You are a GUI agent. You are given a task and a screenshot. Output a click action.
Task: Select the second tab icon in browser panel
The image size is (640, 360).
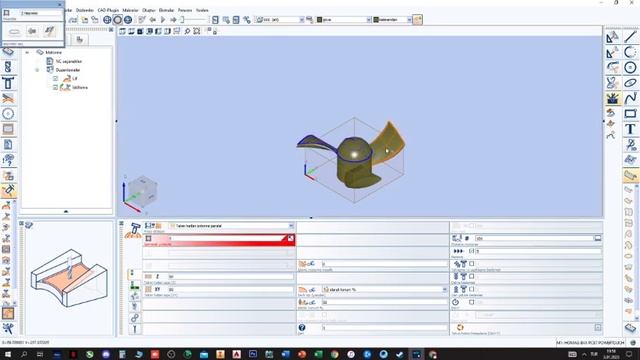click(x=80, y=40)
